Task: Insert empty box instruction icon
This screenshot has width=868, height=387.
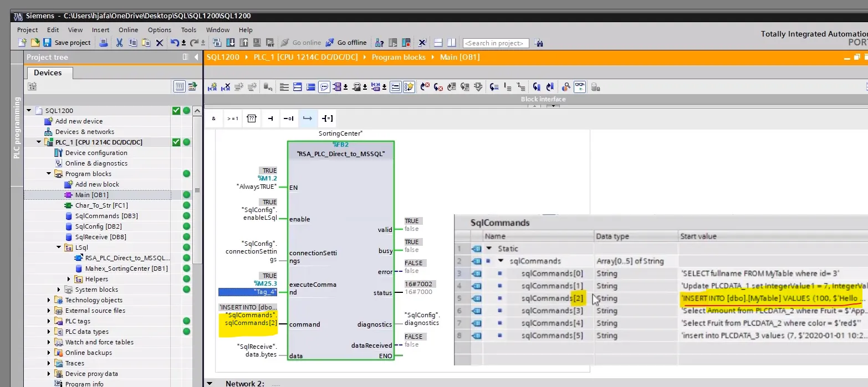Action: coord(252,118)
